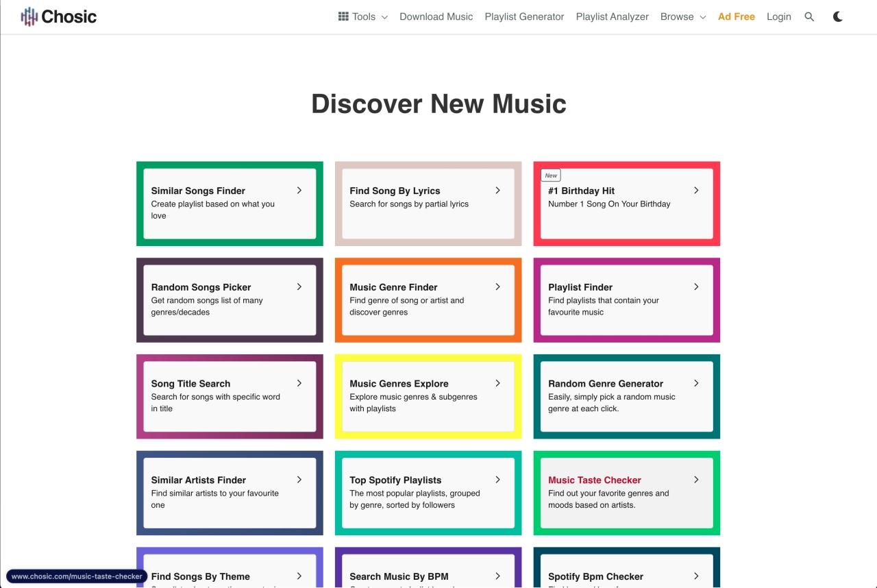Open Top Spotify Playlists title
The height and width of the screenshot is (588, 877).
click(x=395, y=480)
